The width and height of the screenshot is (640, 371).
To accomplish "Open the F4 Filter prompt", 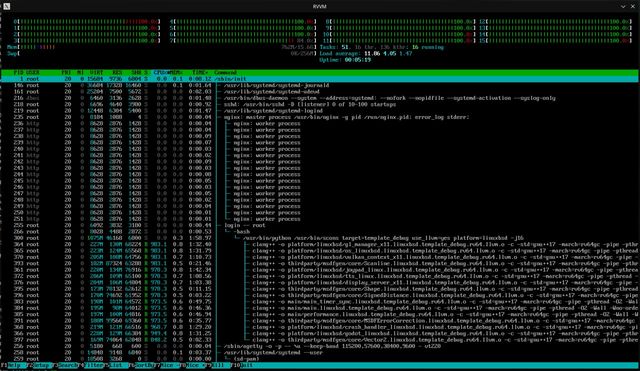I will click(90, 365).
